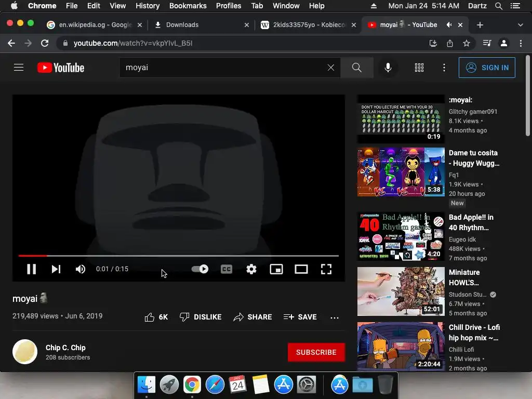The image size is (532, 399).
Task: Open Spotlight search in menu bar
Action: (x=498, y=6)
